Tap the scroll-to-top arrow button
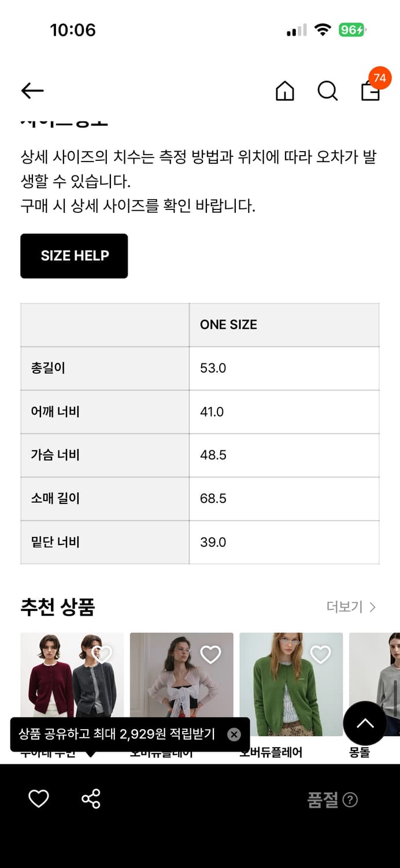The width and height of the screenshot is (400, 868). (365, 723)
